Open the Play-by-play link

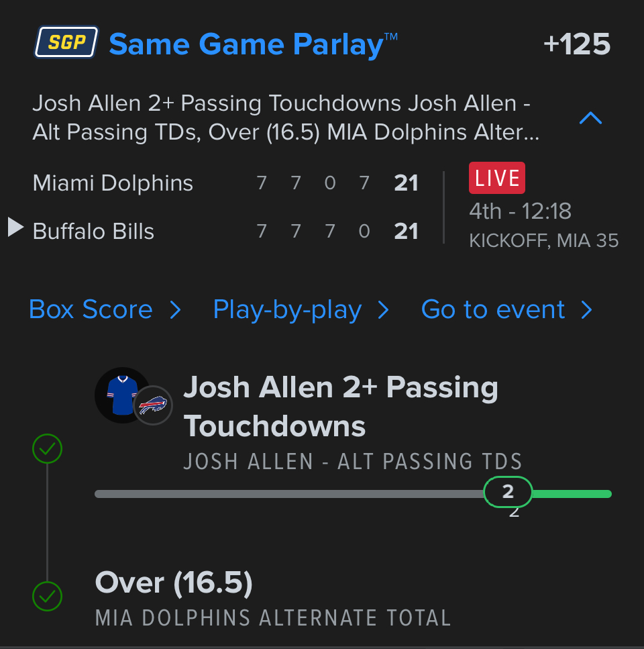pyautogui.click(x=287, y=309)
